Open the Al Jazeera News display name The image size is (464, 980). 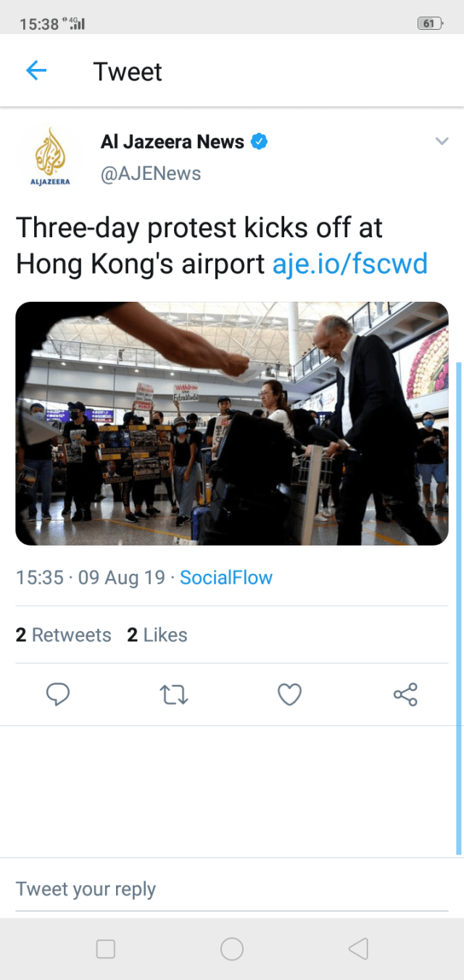click(x=173, y=141)
